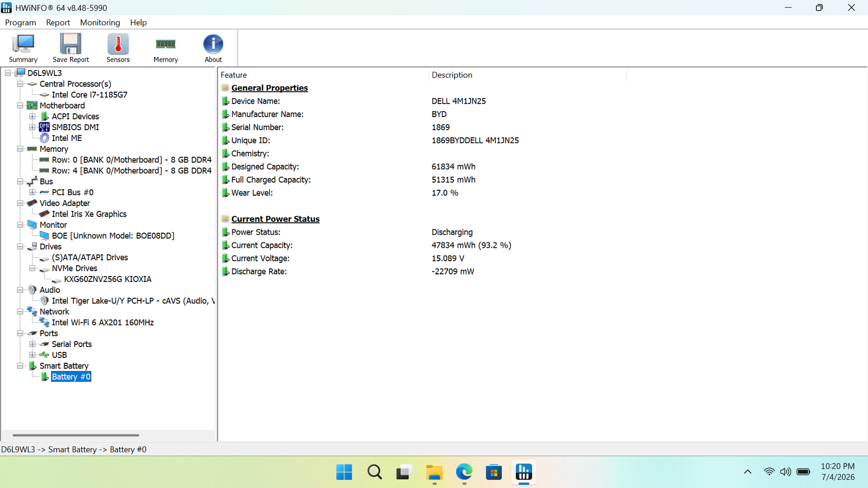Click the ACPI Devices icon
Image resolution: width=868 pixels, height=488 pixels.
(x=44, y=117)
